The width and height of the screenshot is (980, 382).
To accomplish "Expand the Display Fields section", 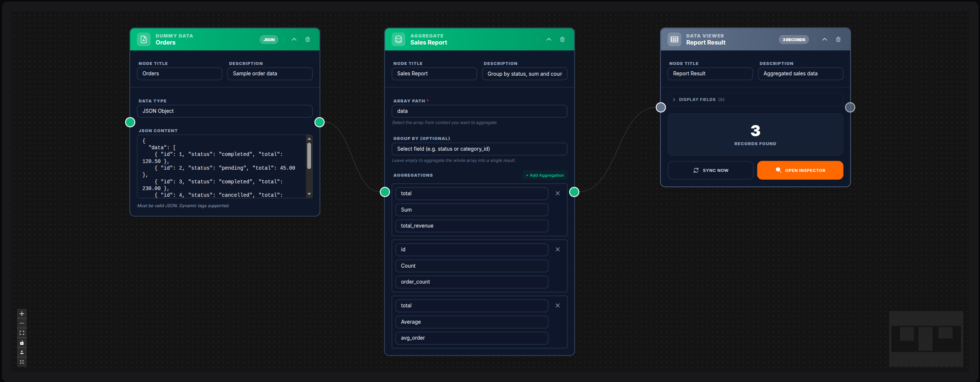I will [674, 99].
